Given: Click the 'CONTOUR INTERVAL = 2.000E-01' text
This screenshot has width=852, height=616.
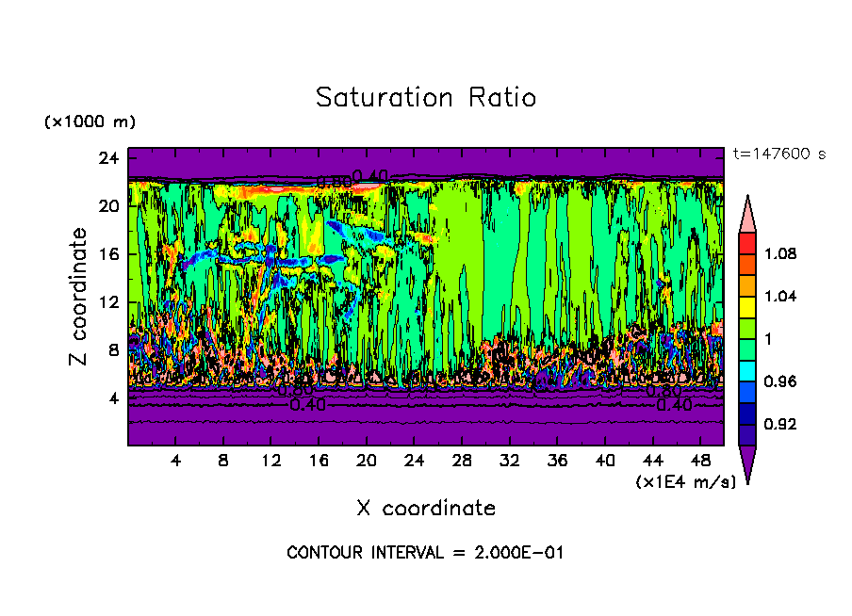Looking at the screenshot, I should coord(425,553).
